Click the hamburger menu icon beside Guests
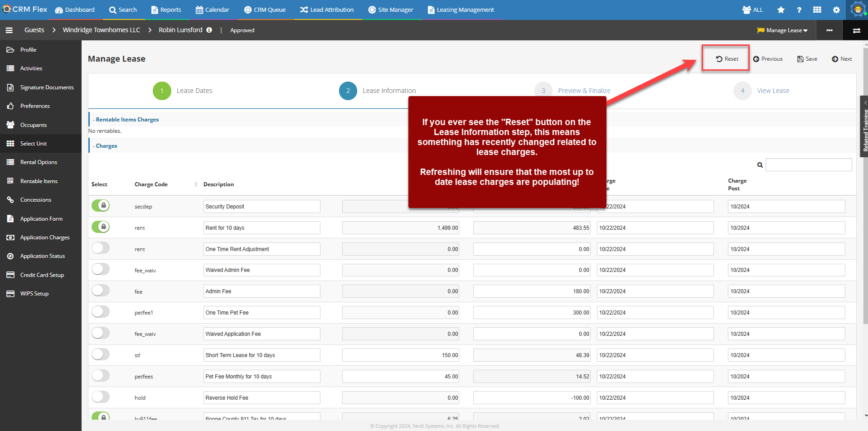Viewport: 868px width, 431px height. pyautogui.click(x=9, y=30)
